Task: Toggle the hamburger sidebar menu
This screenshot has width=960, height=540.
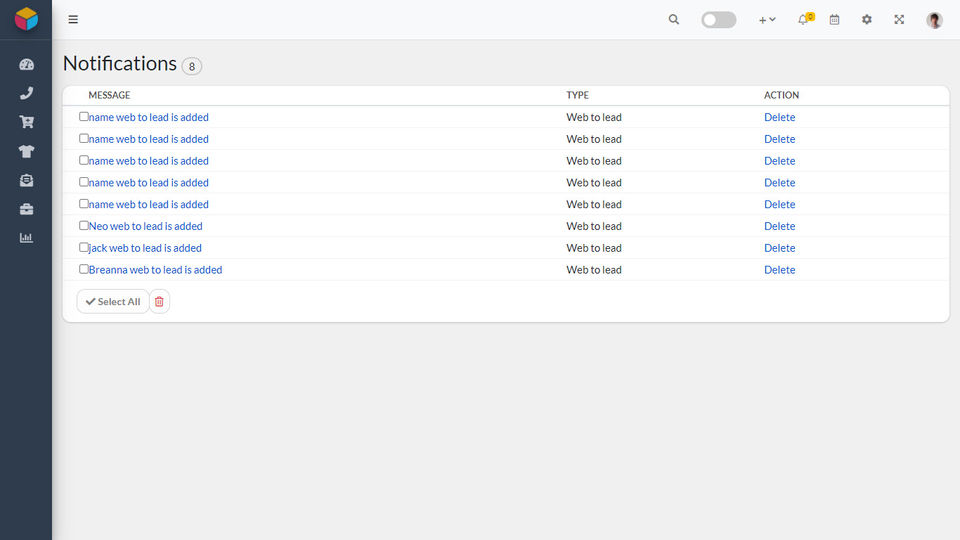Action: point(73,20)
